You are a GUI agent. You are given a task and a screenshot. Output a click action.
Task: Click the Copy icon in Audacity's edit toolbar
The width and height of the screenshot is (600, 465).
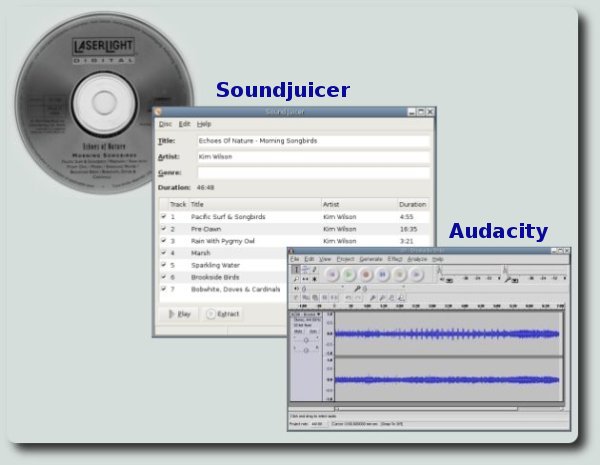305,298
